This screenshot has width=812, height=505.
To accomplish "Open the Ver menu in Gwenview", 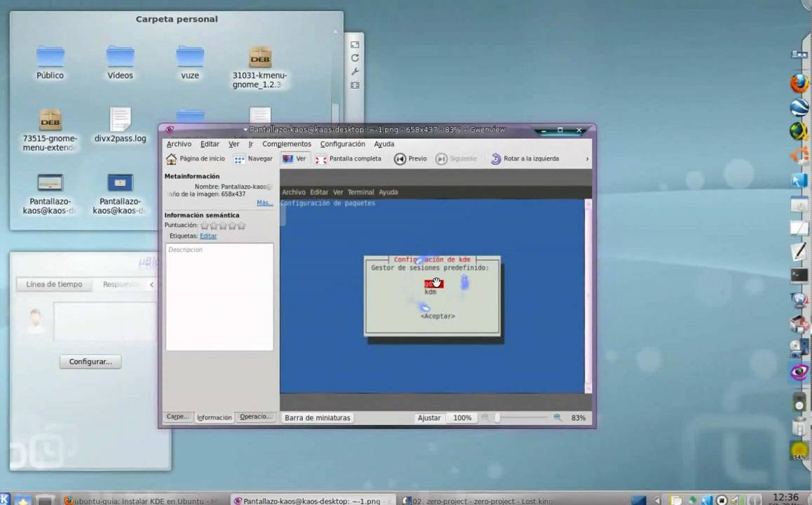I will (x=234, y=144).
